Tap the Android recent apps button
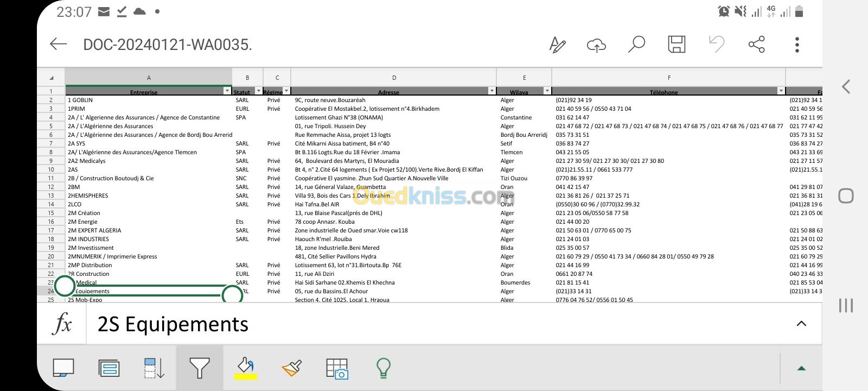The width and height of the screenshot is (868, 391). [846, 305]
